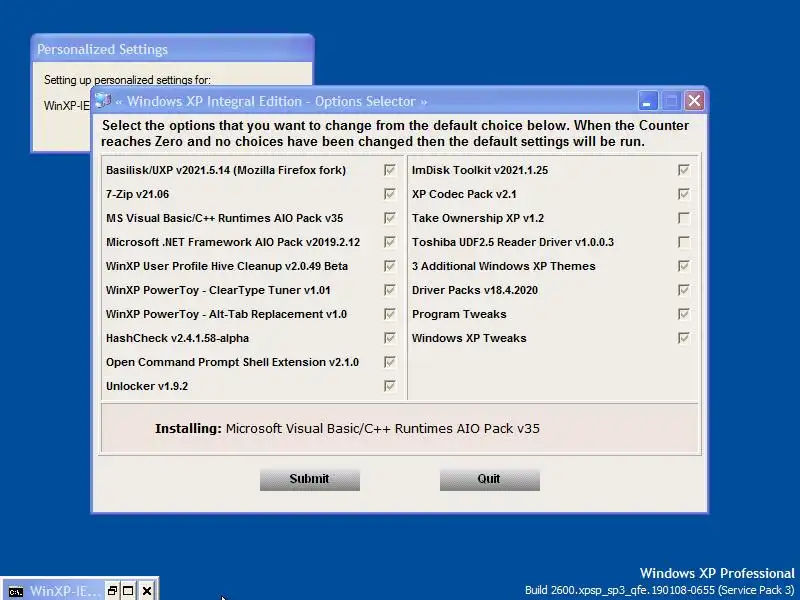Click 'WinXP PowerToy - ClearType Tuner v1.01' label

click(x=218, y=290)
